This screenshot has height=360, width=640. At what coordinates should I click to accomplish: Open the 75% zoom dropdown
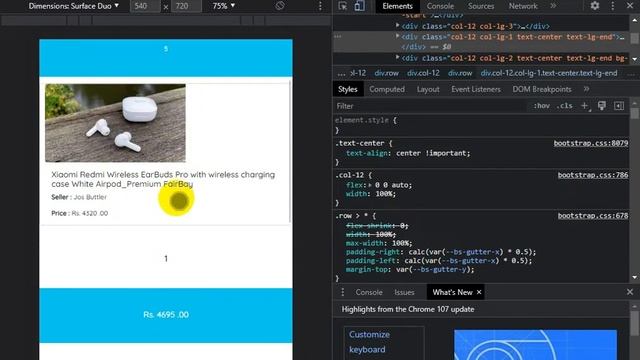224,6
